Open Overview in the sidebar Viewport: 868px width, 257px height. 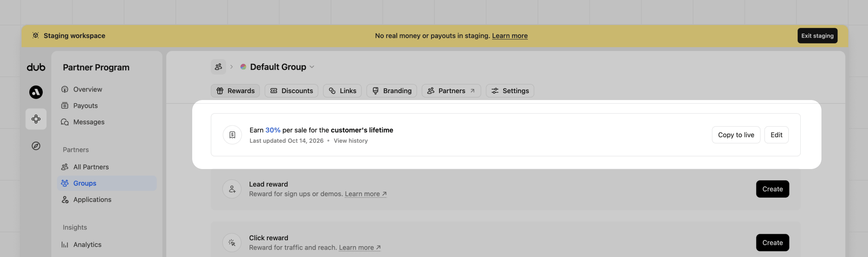click(107, 89)
